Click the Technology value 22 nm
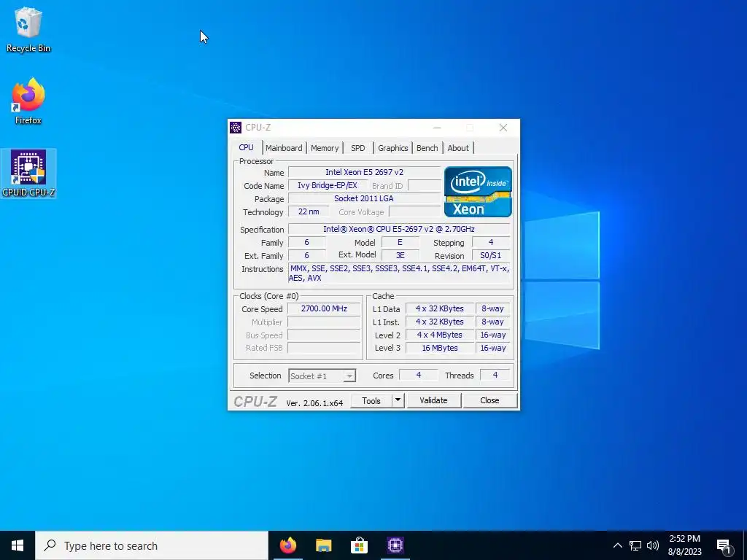747x560 pixels. [x=309, y=211]
